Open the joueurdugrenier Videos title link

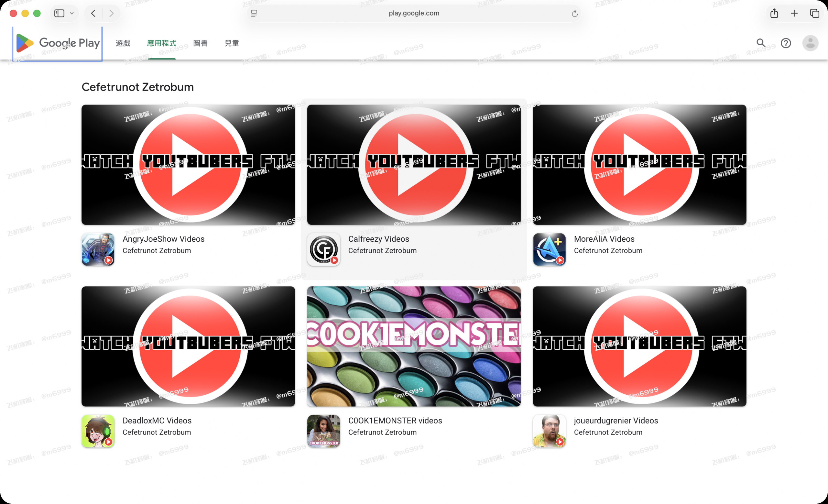click(616, 421)
